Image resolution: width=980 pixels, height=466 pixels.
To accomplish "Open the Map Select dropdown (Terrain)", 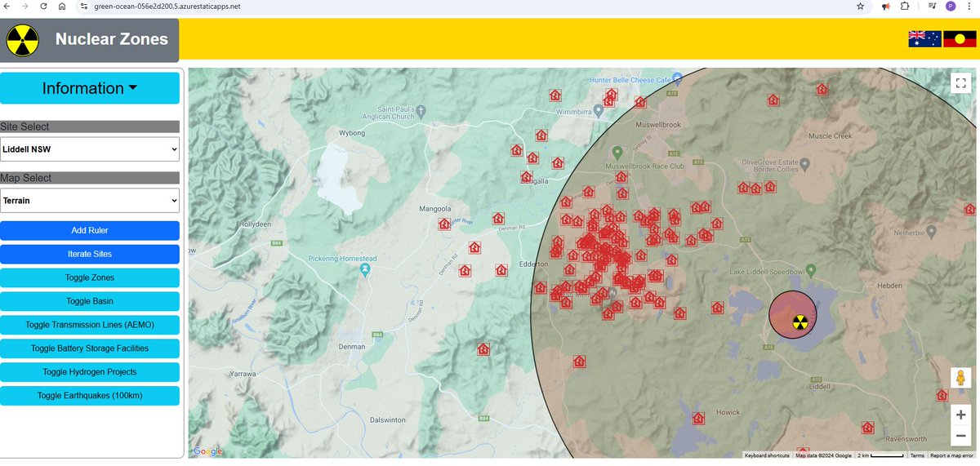I will tap(90, 200).
